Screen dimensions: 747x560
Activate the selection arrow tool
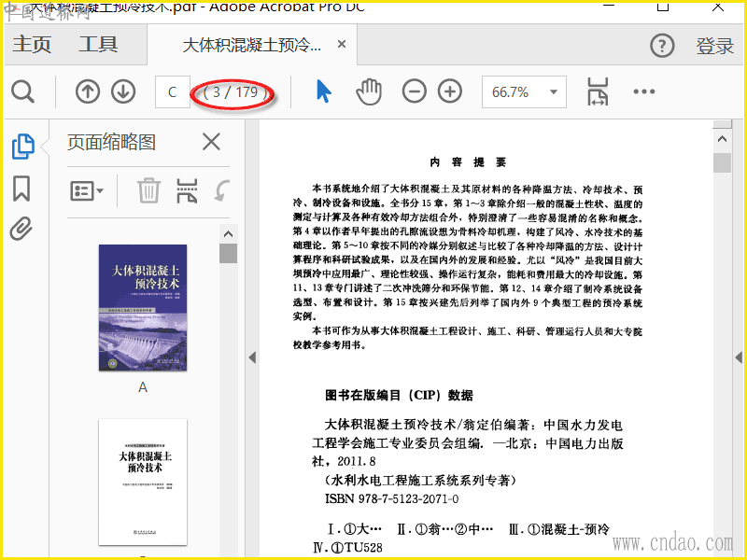tap(323, 91)
